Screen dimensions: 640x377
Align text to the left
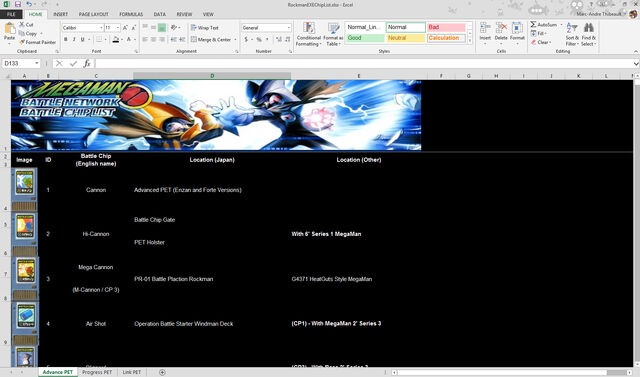click(145, 40)
